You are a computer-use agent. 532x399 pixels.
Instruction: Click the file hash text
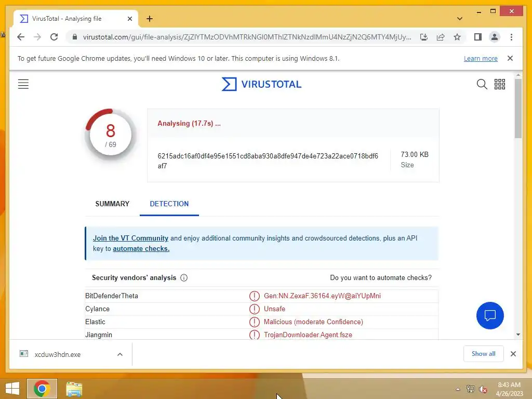point(268,161)
